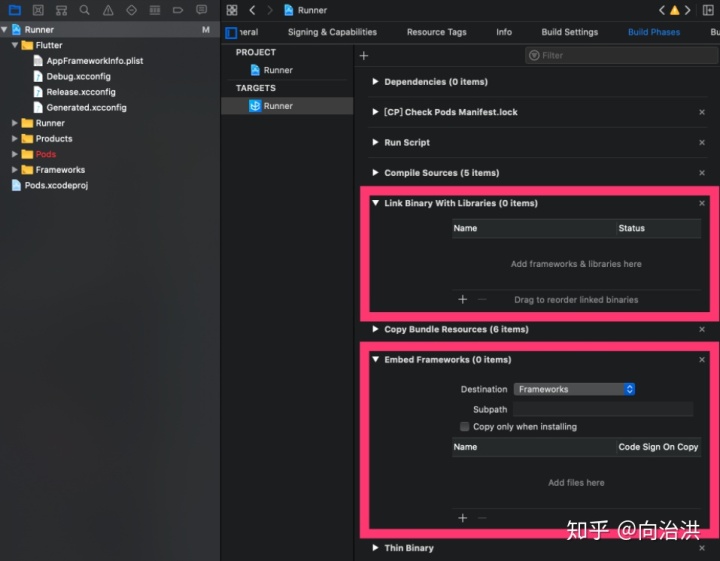Select AppFrameworkInfo.plist file
Viewport: 720px width, 561px height.
pyautogui.click(x=95, y=61)
